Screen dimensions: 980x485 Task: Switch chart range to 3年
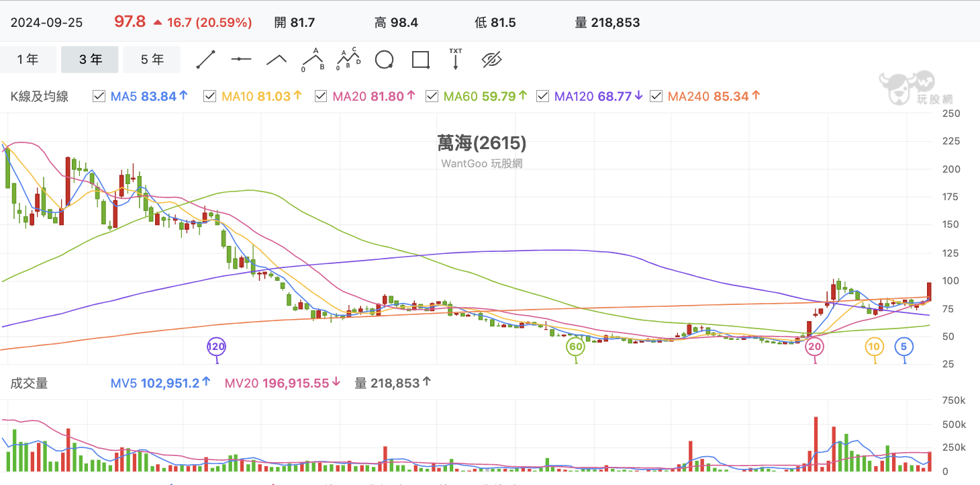(x=90, y=60)
